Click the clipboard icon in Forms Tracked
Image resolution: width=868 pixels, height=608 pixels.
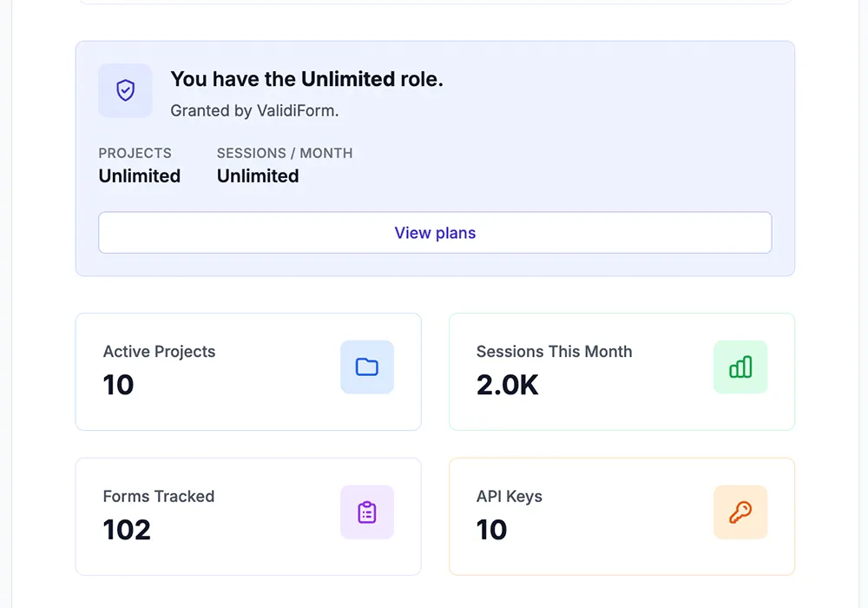(367, 512)
